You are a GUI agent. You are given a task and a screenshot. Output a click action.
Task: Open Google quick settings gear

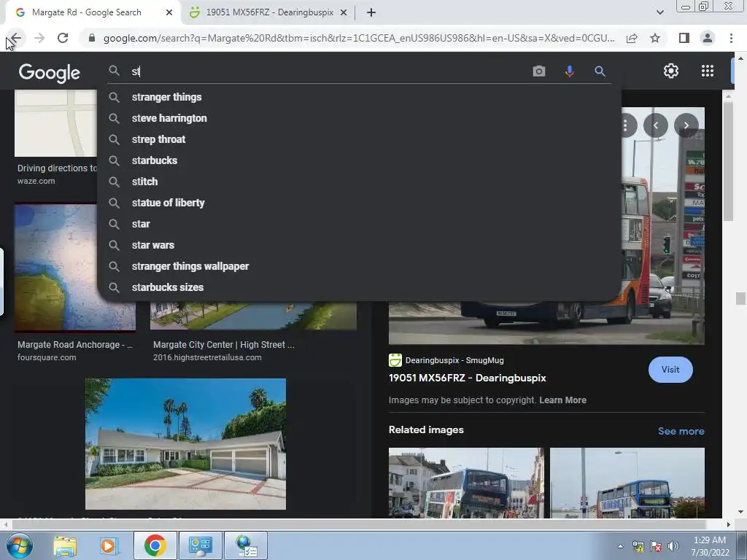click(671, 71)
